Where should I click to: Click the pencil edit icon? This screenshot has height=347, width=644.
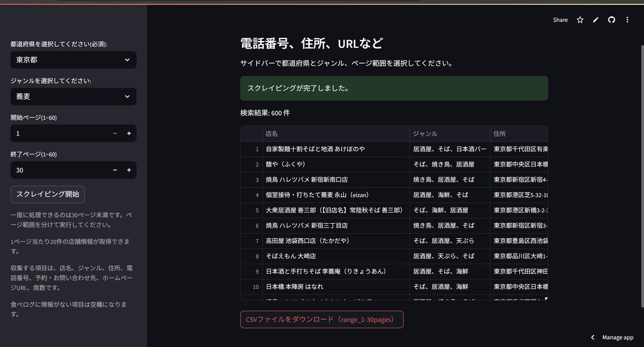click(x=596, y=20)
